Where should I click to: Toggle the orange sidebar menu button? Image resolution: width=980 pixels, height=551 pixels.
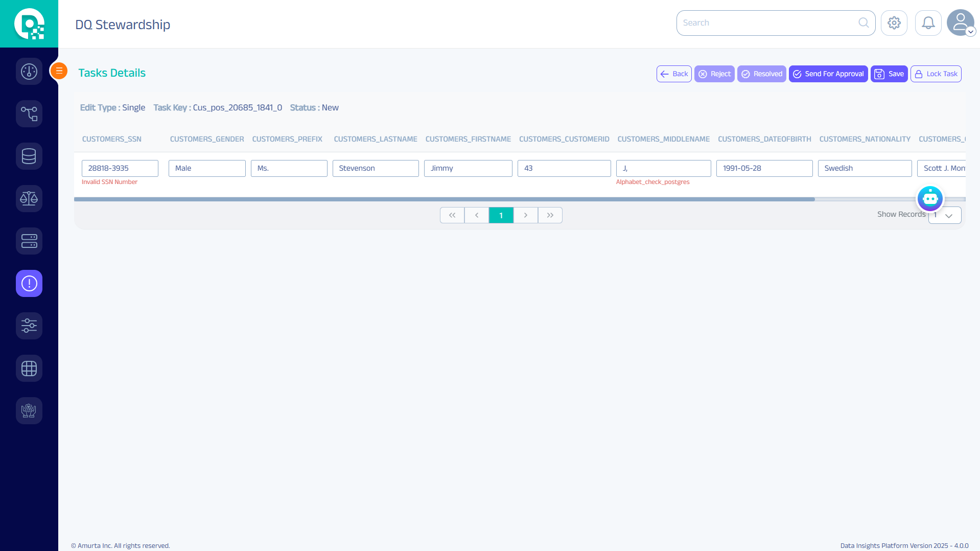[x=59, y=71]
